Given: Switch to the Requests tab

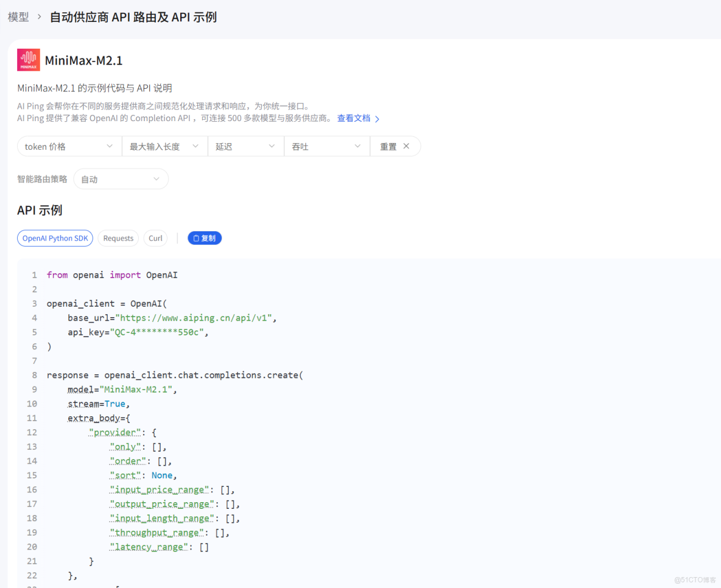Looking at the screenshot, I should tap(118, 238).
